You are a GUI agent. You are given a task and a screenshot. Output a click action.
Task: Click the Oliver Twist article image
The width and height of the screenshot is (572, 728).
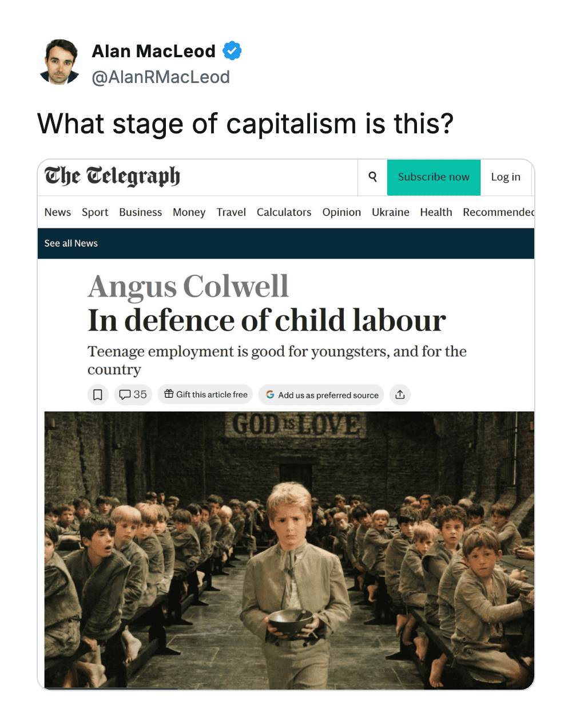click(289, 550)
